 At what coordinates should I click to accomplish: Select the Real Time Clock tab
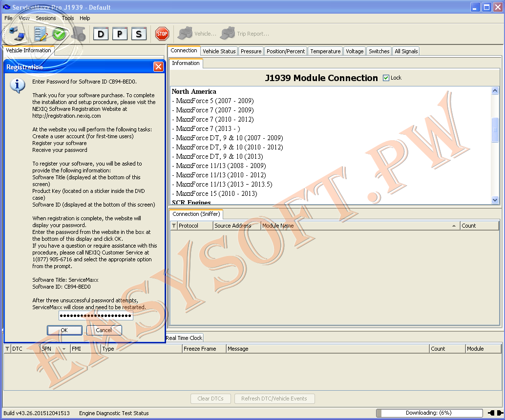click(x=184, y=338)
